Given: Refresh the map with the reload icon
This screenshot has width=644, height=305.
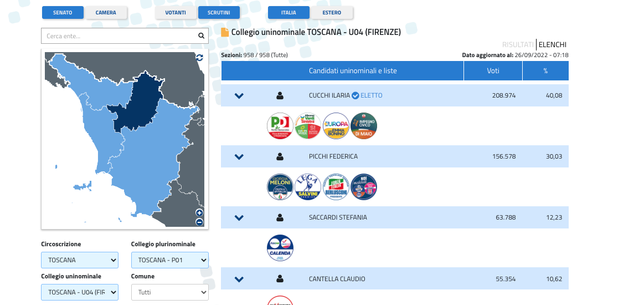Looking at the screenshot, I should pyautogui.click(x=199, y=58).
